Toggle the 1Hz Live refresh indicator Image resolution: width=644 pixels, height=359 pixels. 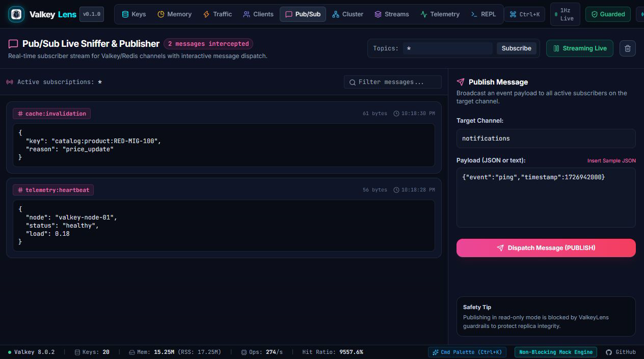coord(565,14)
